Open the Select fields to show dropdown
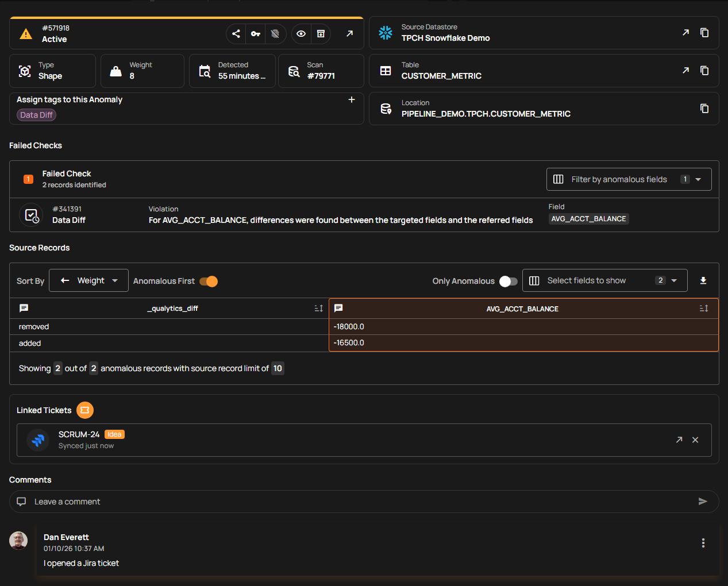This screenshot has height=586, width=728. (x=604, y=280)
